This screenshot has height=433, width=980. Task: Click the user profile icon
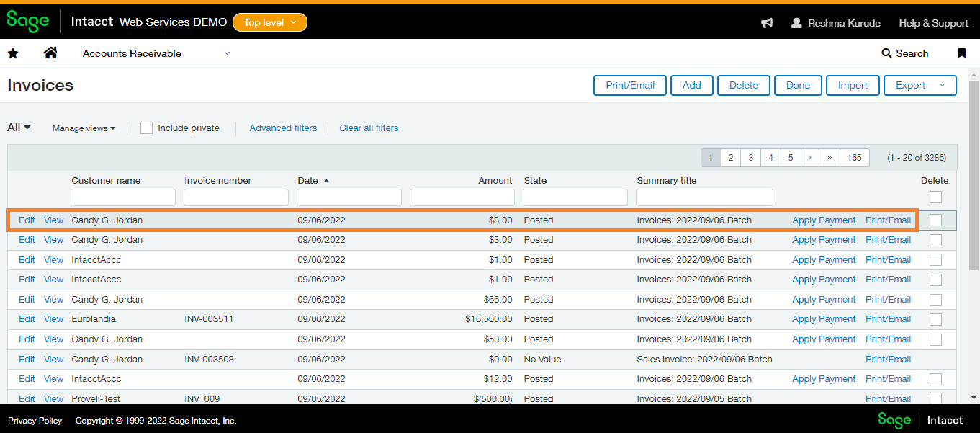[796, 23]
